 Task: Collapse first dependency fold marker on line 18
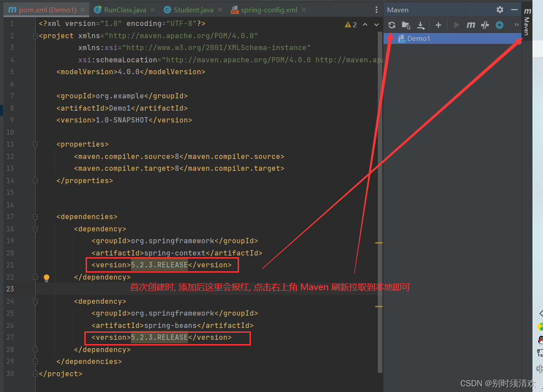point(35,229)
